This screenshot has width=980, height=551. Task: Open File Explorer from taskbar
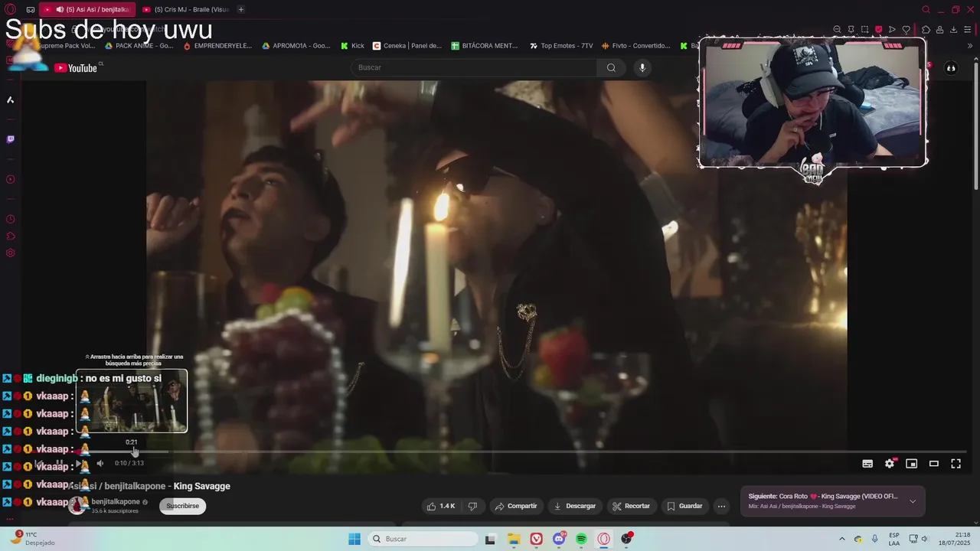[514, 539]
